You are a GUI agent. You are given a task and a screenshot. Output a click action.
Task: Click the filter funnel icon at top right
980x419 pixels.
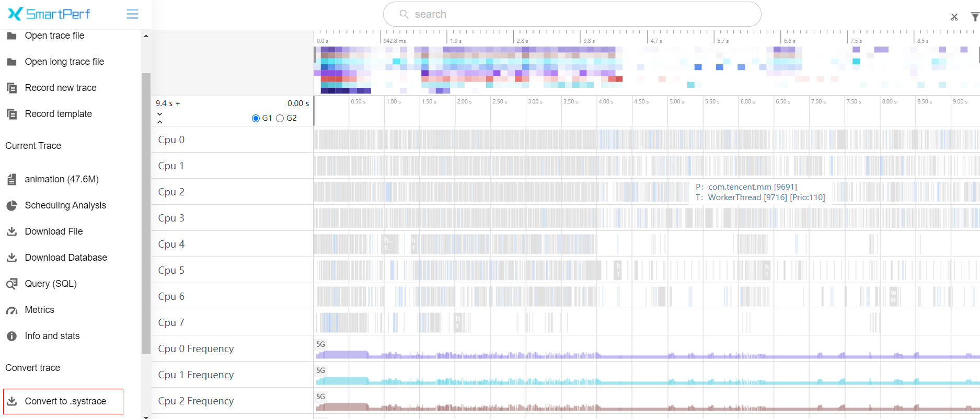point(974,17)
